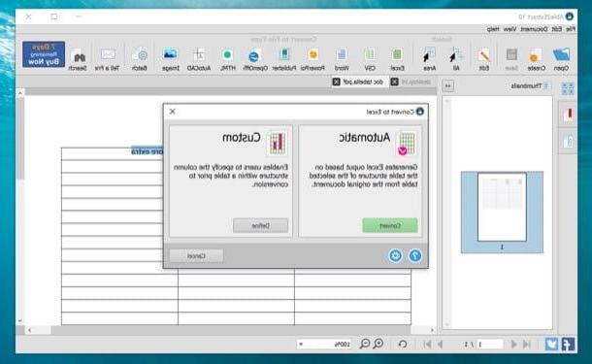Click the OpenOffice conversion icon
592x364 pixels.
point(254,56)
